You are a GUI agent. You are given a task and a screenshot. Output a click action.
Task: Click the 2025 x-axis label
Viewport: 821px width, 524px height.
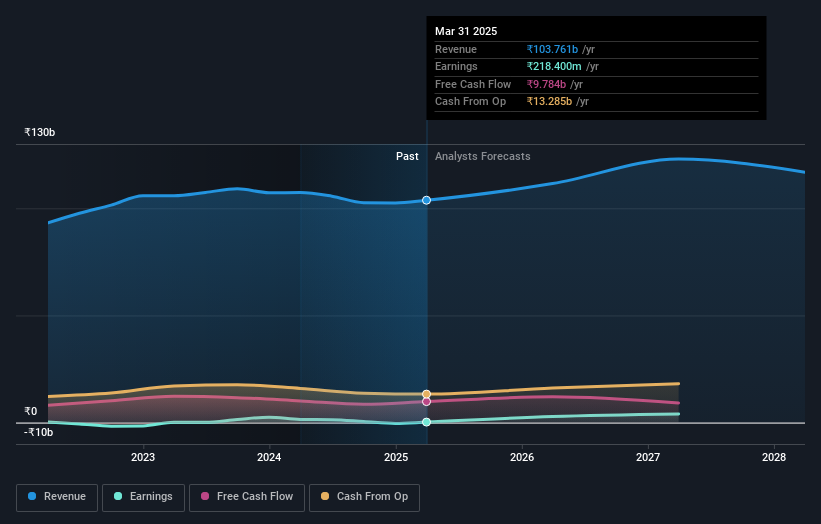pyautogui.click(x=396, y=458)
